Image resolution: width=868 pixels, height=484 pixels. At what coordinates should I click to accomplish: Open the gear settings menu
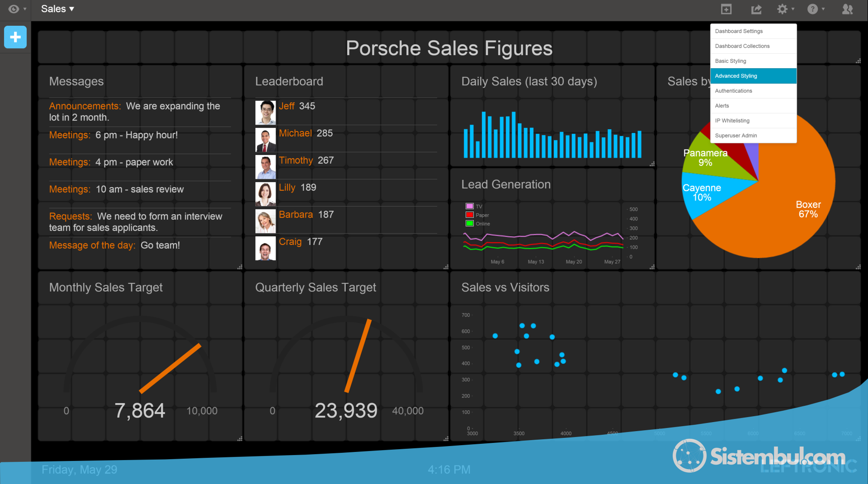(785, 9)
